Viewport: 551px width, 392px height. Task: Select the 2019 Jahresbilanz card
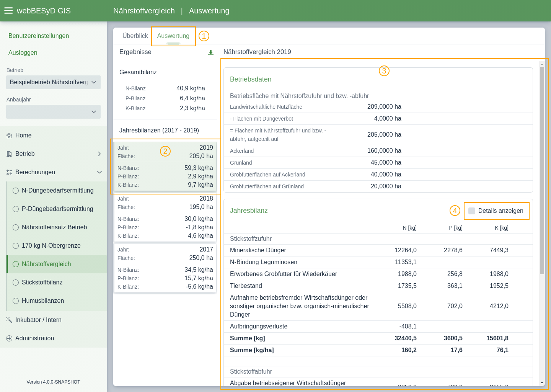(x=165, y=166)
